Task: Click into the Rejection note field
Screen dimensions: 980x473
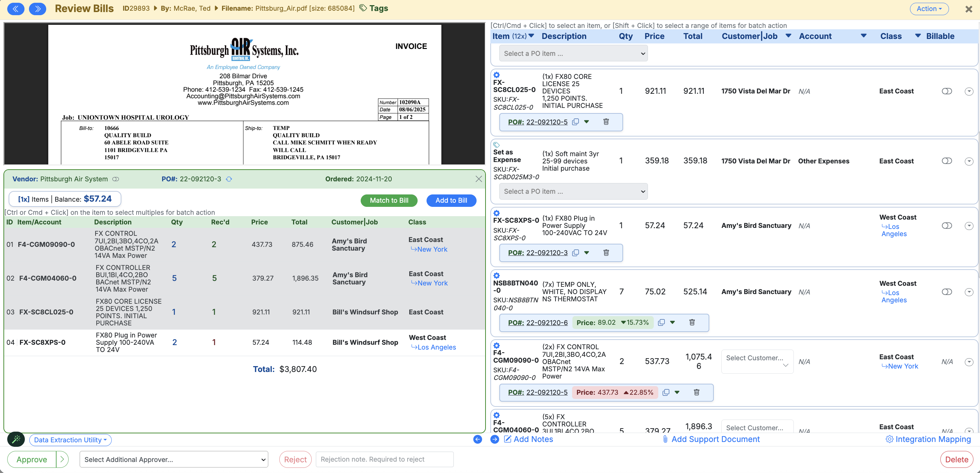Action: tap(384, 459)
